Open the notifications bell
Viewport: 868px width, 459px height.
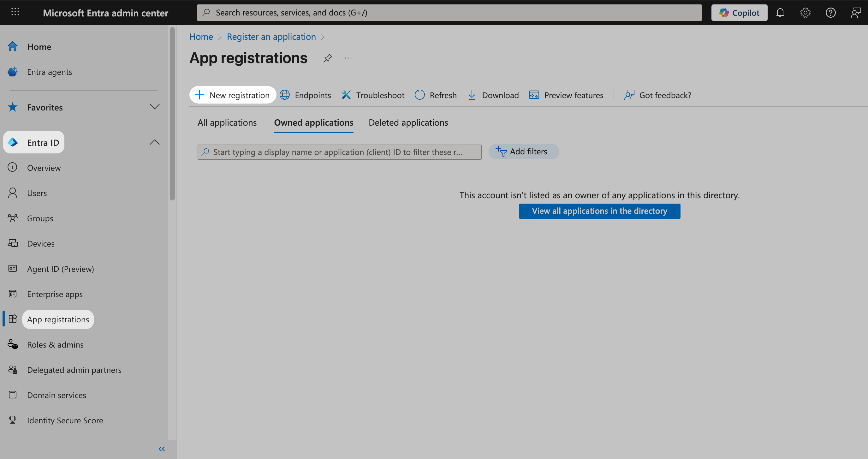(x=780, y=12)
